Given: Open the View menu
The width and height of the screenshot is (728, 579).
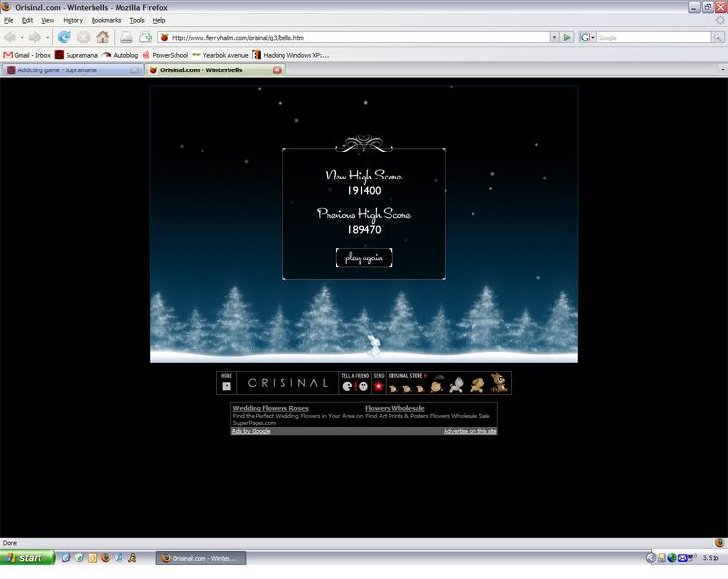Looking at the screenshot, I should coord(48,21).
